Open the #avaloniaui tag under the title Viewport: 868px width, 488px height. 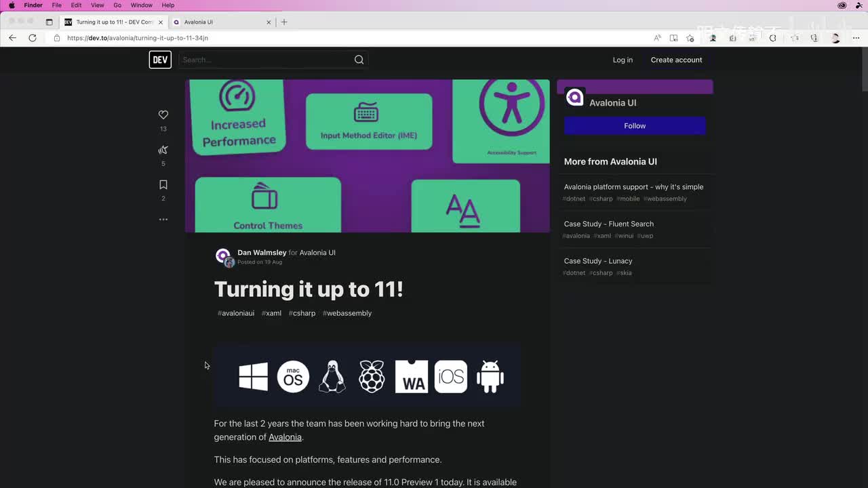[236, 313]
